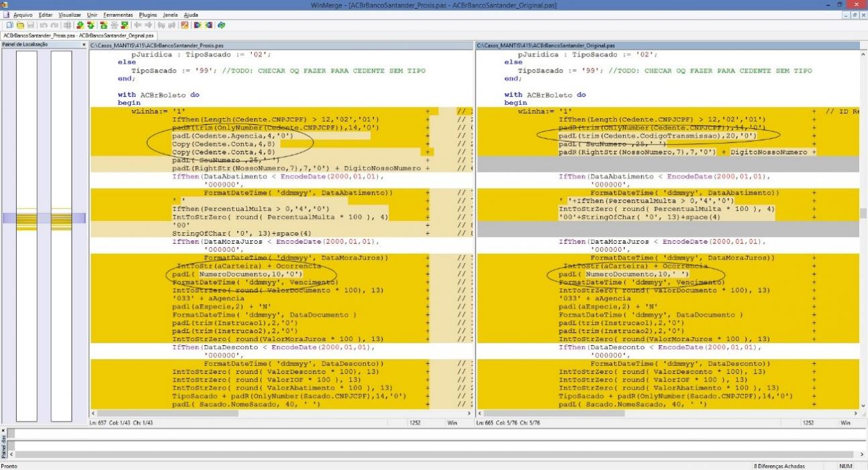The image size is (868, 470).
Task: Click the 'Pronto' status bar text
Action: coord(9,465)
